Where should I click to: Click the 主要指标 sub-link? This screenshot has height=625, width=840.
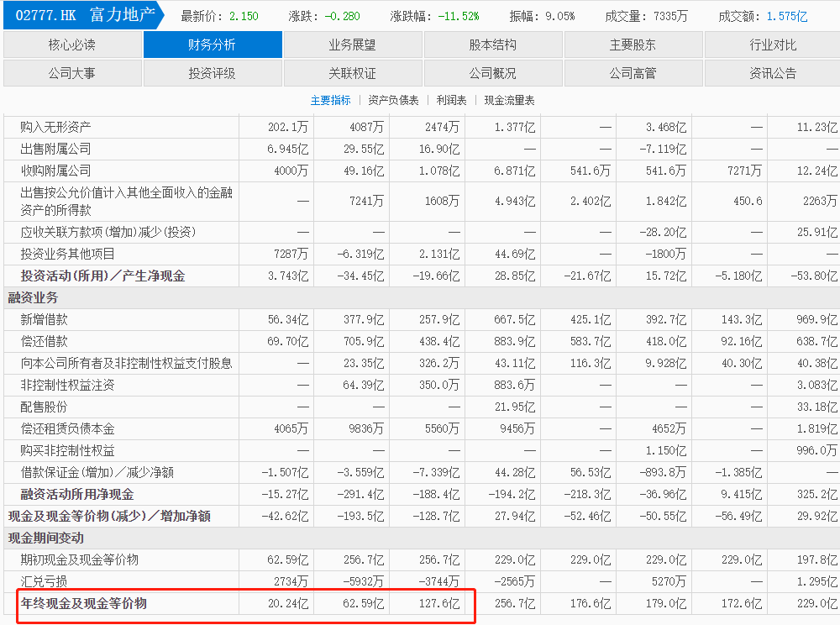tap(331, 100)
